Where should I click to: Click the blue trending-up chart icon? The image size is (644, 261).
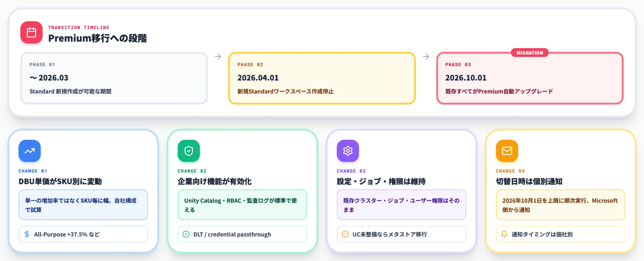30,151
